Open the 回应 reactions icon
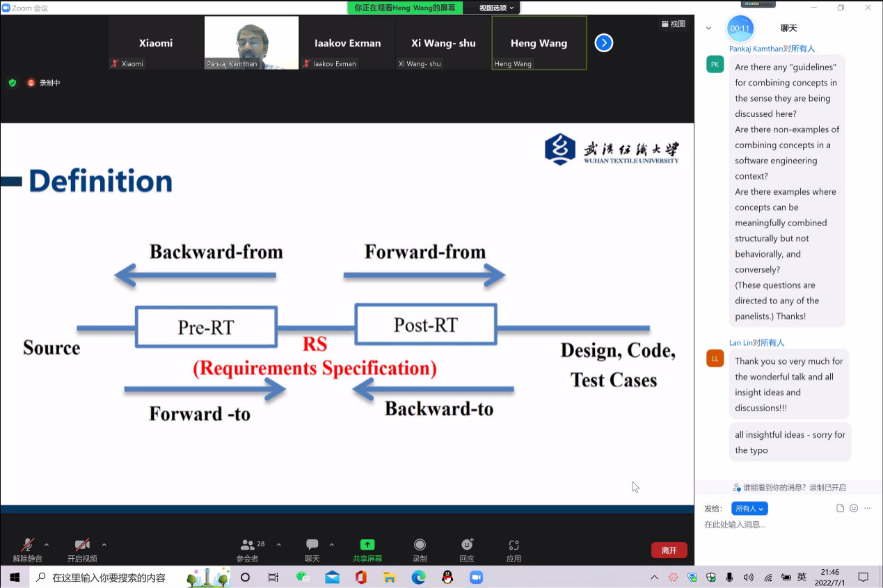This screenshot has height=588, width=883. pyautogui.click(x=467, y=546)
